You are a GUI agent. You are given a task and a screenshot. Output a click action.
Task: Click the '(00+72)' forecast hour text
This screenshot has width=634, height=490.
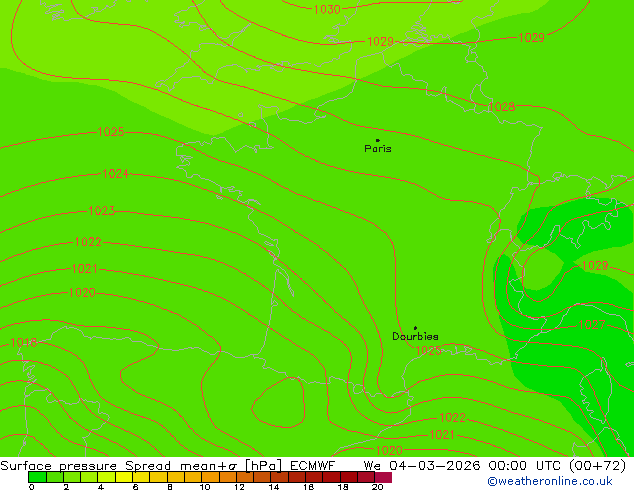[598, 466]
